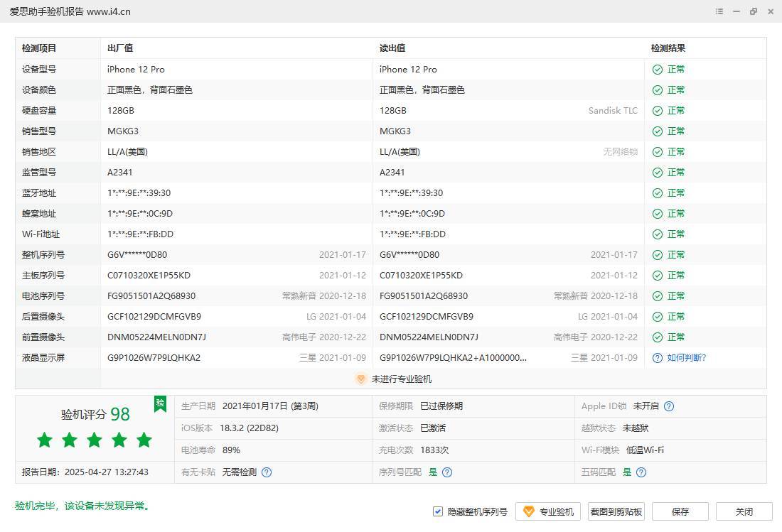Click the help icon next to 五码匹配
This screenshot has width=782, height=532.
point(641,472)
